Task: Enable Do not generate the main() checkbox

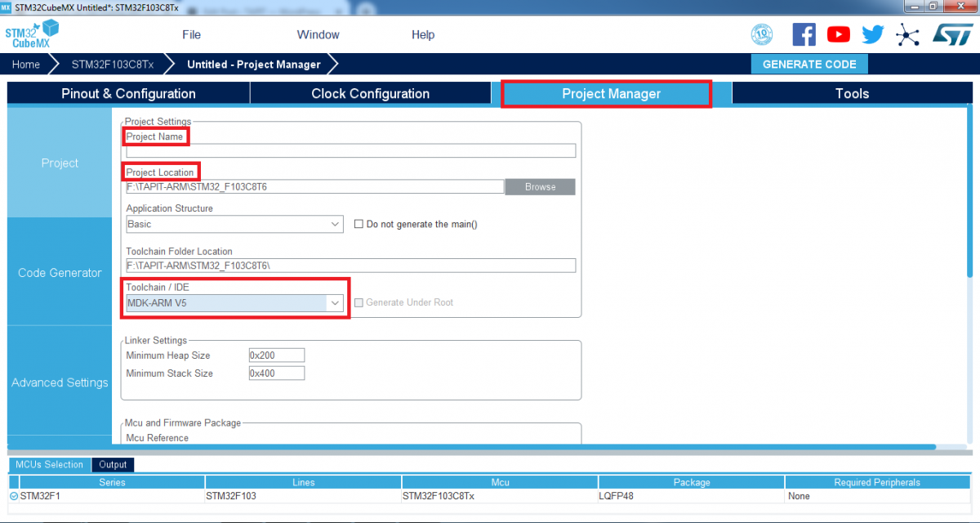Action: [x=359, y=224]
